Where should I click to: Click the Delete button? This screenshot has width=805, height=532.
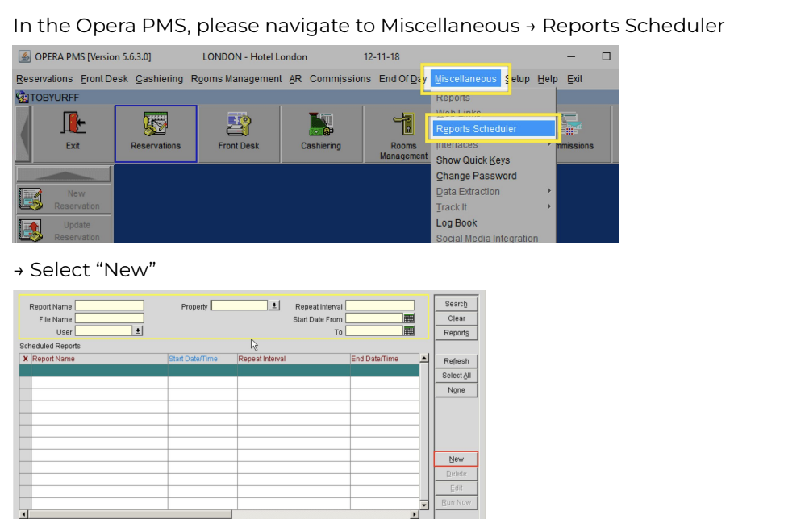tap(456, 473)
